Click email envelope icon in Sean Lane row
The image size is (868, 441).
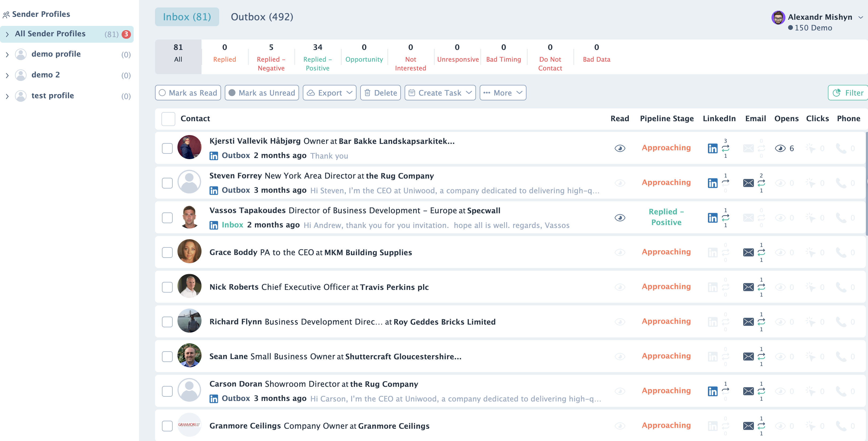click(748, 356)
